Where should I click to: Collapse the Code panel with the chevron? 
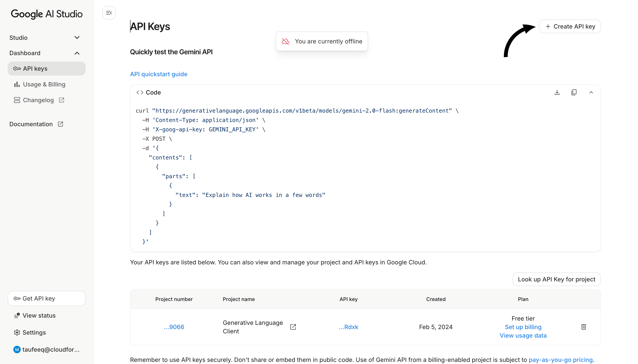coord(591,93)
